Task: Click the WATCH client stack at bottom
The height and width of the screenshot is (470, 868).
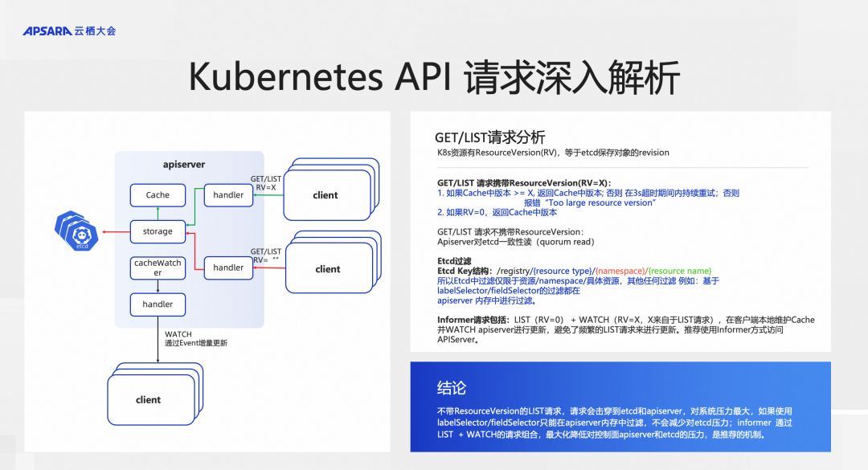Action: [156, 394]
